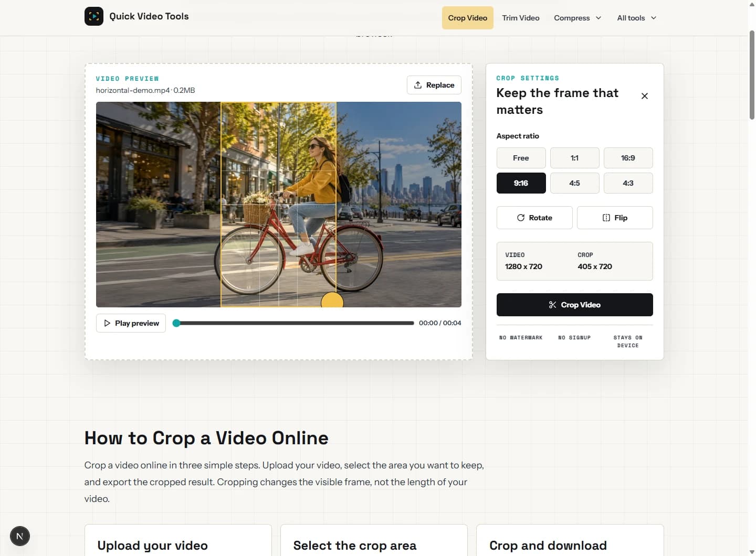Click the round N badge icon
The width and height of the screenshot is (756, 556).
tap(20, 536)
